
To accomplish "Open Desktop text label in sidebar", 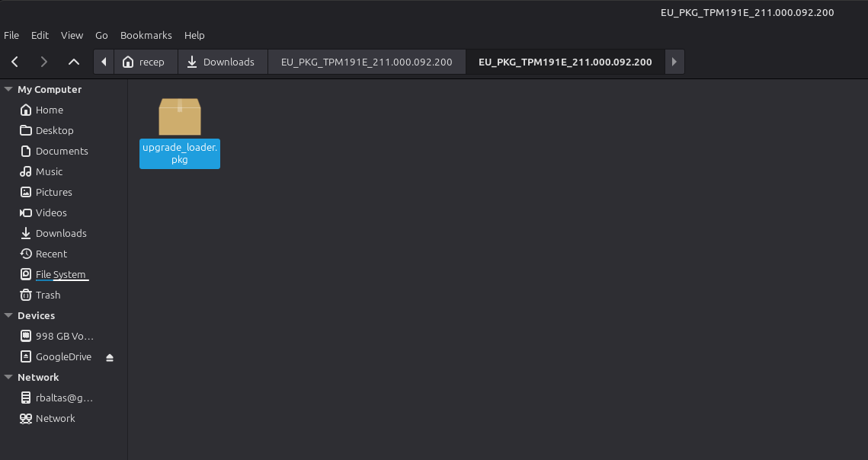I will pos(54,131).
